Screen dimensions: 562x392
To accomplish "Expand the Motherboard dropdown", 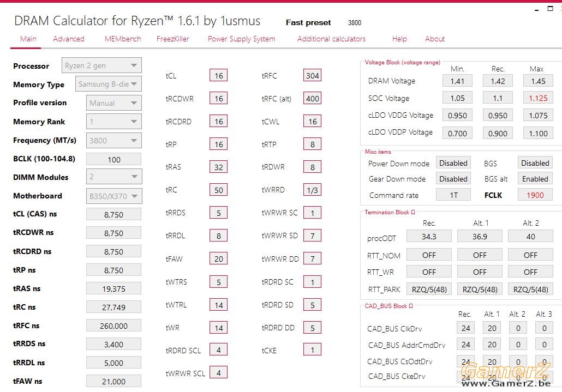I will 114,196.
